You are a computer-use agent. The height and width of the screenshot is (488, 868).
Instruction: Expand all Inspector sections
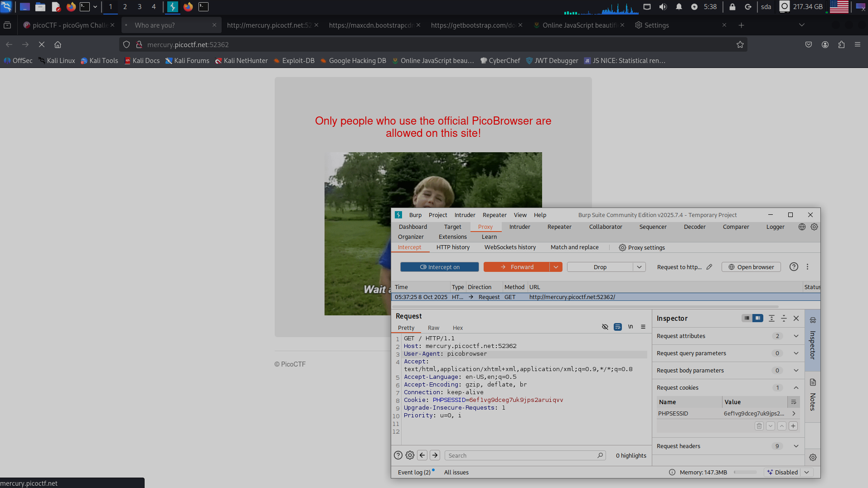coord(771,319)
